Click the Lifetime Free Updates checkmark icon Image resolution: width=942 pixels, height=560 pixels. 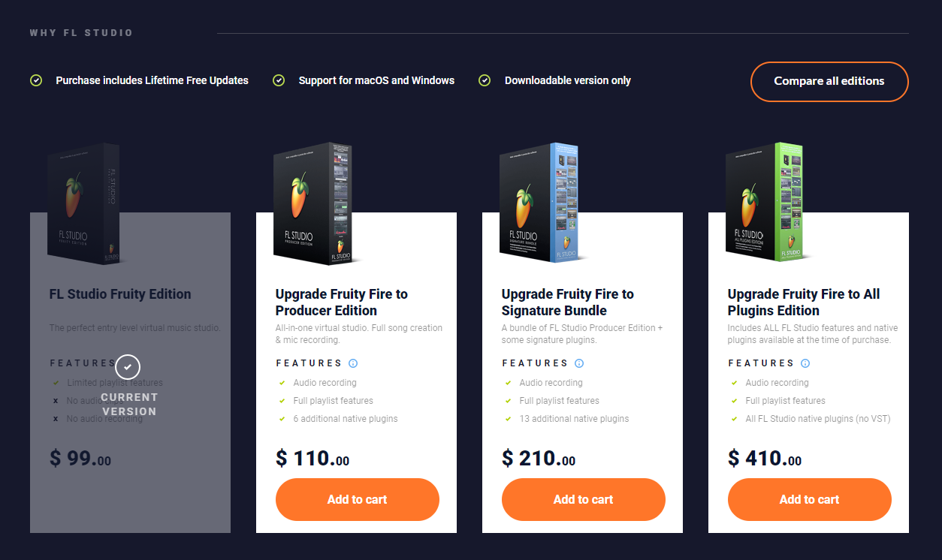click(35, 80)
